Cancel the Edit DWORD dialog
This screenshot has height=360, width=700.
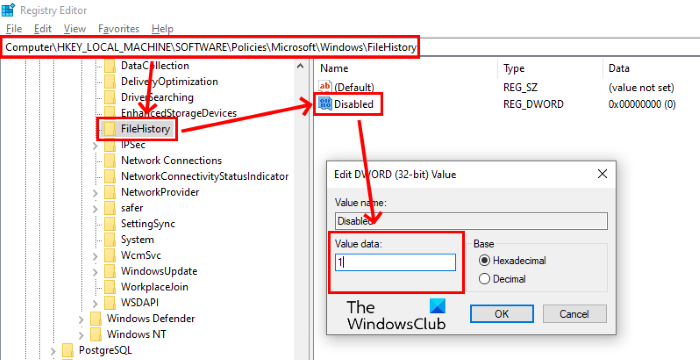(575, 314)
